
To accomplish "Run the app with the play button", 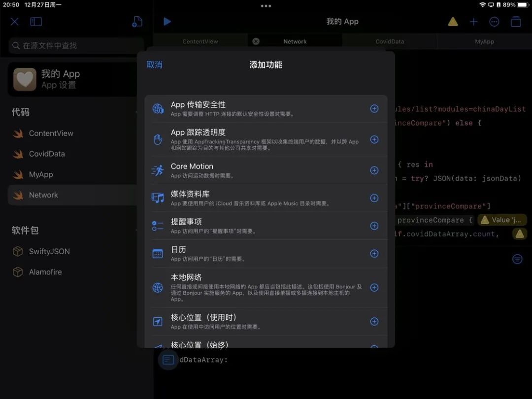I will pos(167,21).
